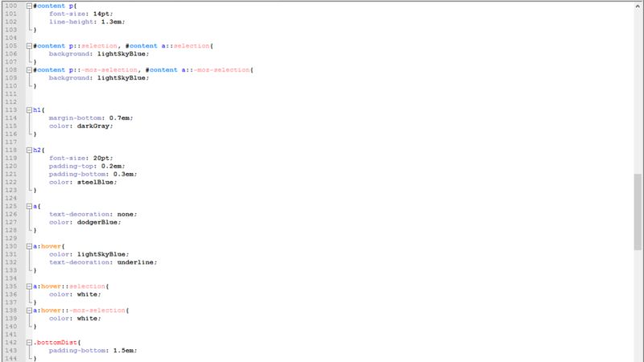The width and height of the screenshot is (644, 362).
Task: Collapse the a:hover::selection fold at line 135
Action: coord(29,286)
